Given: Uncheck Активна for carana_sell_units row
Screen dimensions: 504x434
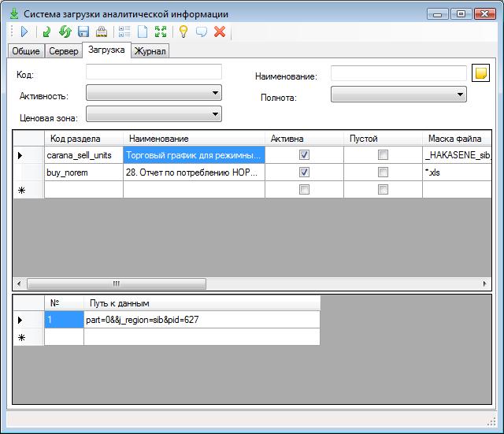Looking at the screenshot, I should click(304, 155).
